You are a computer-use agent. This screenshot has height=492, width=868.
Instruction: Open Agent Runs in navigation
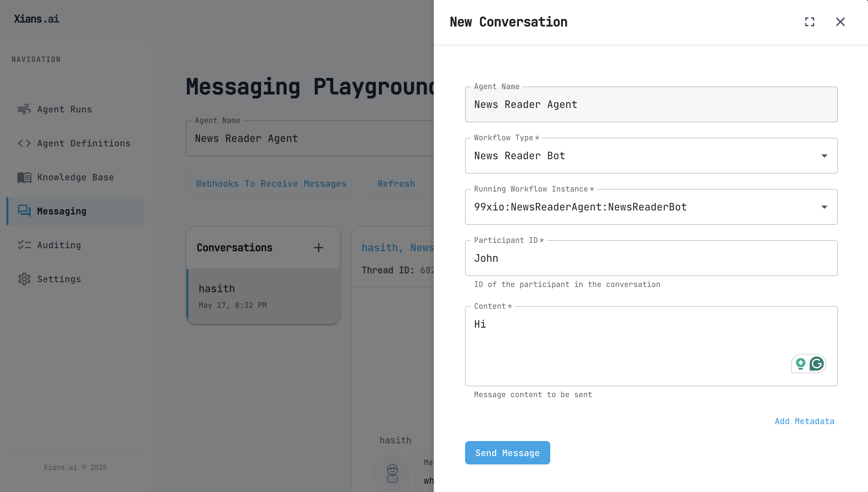[75, 110]
